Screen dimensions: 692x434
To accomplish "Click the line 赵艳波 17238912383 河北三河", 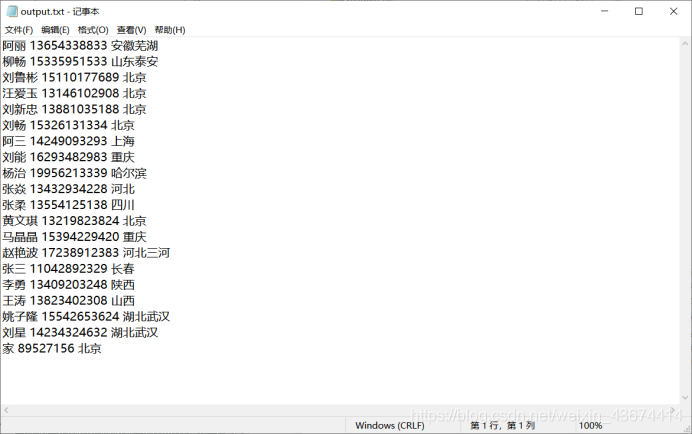I will 86,253.
